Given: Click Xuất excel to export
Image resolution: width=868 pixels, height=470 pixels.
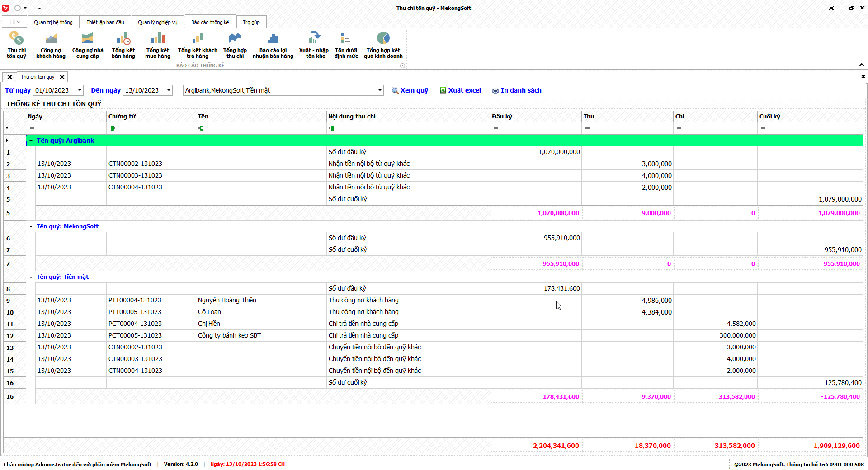Looking at the screenshot, I should click(460, 90).
